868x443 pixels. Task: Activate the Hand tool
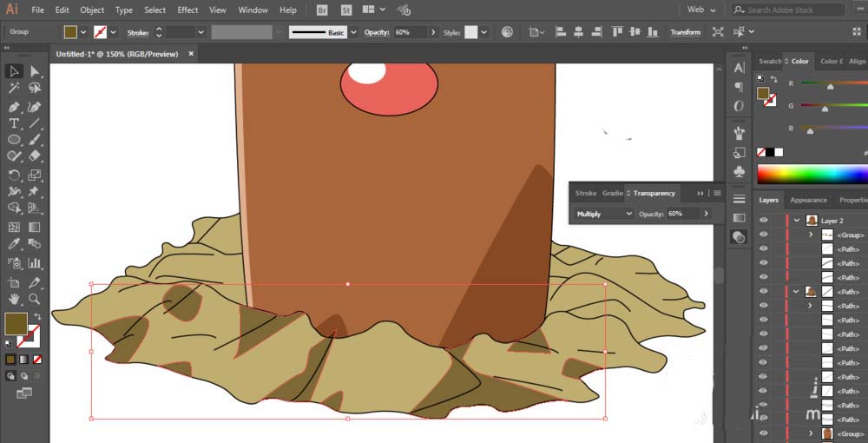(x=14, y=300)
